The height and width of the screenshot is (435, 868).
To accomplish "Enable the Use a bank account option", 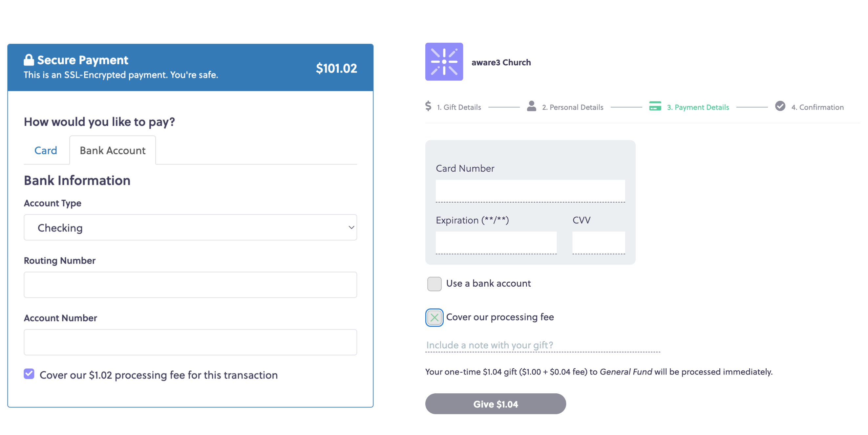I will (x=434, y=284).
